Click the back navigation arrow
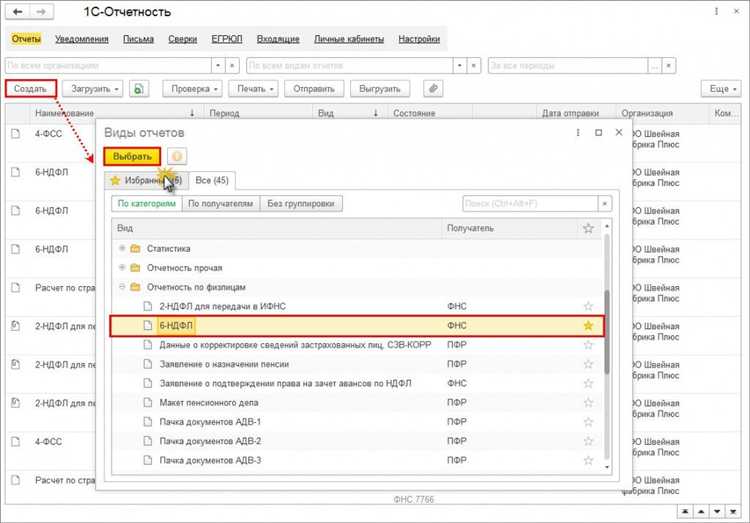Screen dimensions: 750x523 18,12
